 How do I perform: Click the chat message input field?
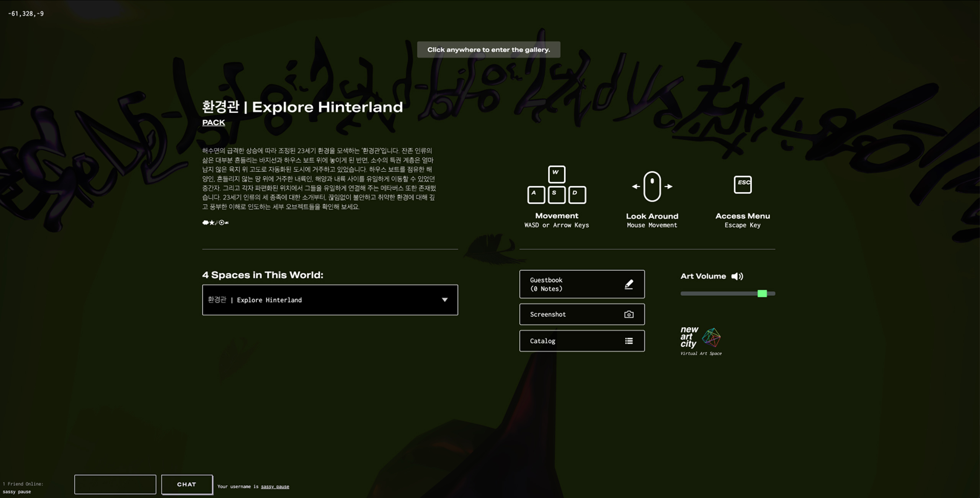115,484
